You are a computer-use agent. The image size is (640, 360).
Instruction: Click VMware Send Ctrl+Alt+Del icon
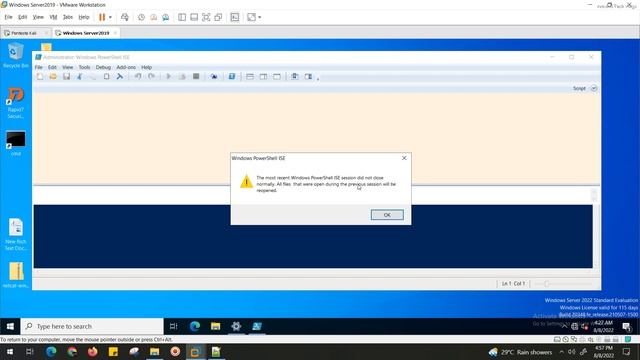click(125, 17)
